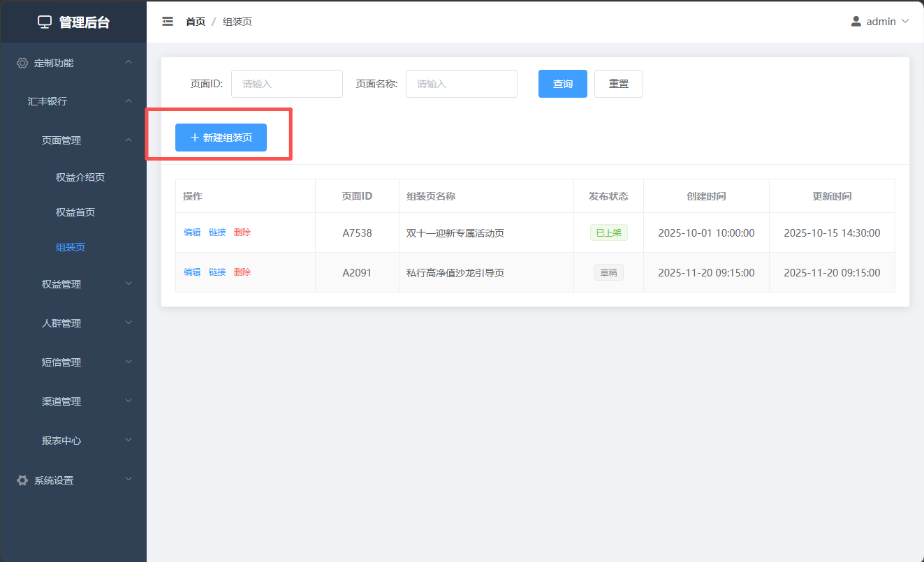Click the 新建组装页 button

tap(221, 138)
